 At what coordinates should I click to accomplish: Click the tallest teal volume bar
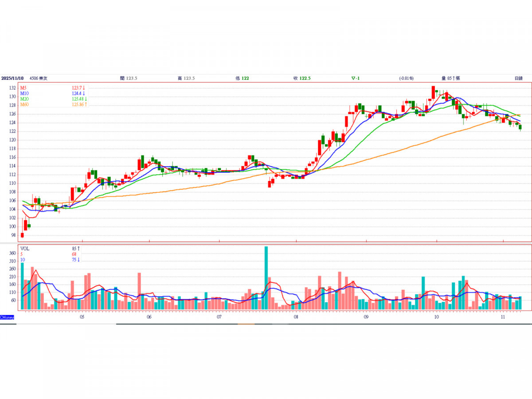point(266,278)
